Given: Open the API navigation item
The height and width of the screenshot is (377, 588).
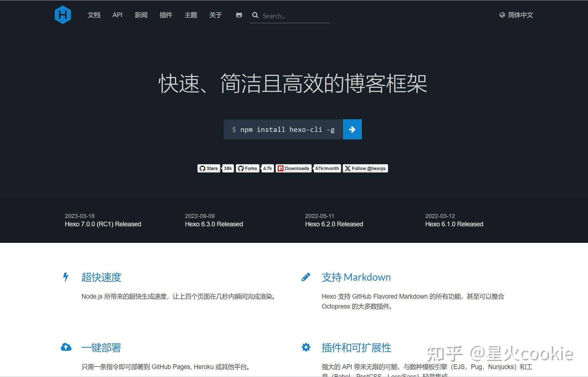Looking at the screenshot, I should (117, 15).
